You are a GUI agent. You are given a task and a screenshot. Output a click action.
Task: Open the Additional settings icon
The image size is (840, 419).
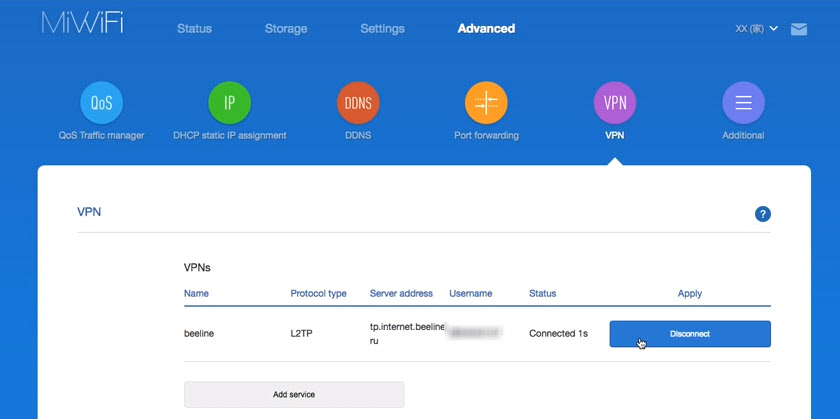(x=743, y=102)
